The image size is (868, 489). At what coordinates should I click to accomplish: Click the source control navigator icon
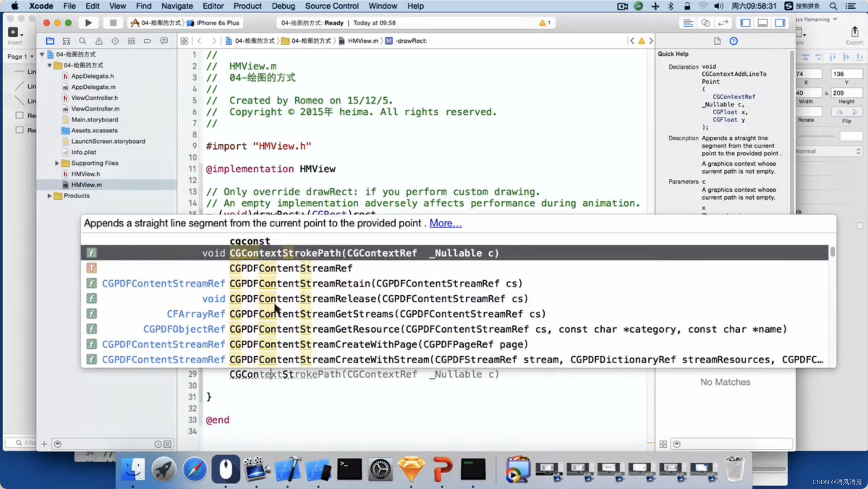[66, 41]
